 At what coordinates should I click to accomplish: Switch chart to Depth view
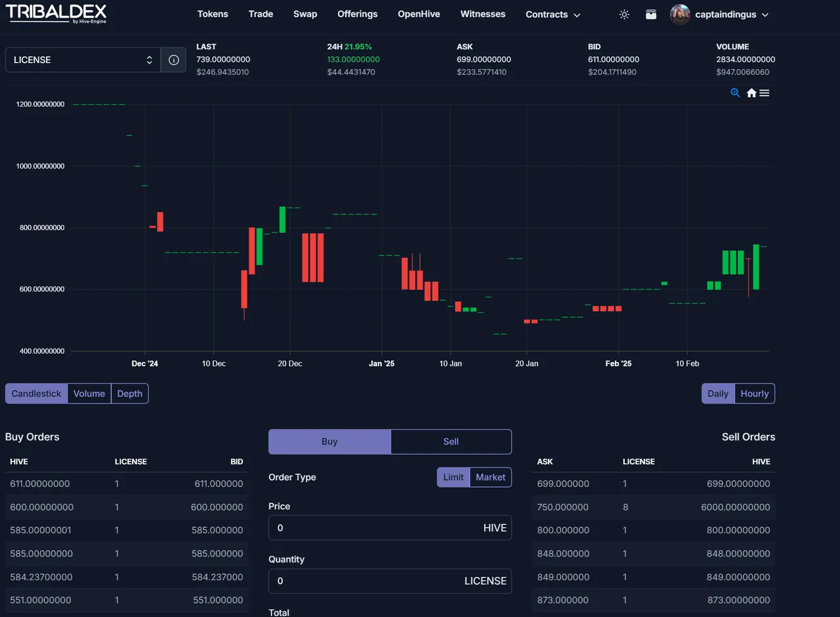coord(130,394)
